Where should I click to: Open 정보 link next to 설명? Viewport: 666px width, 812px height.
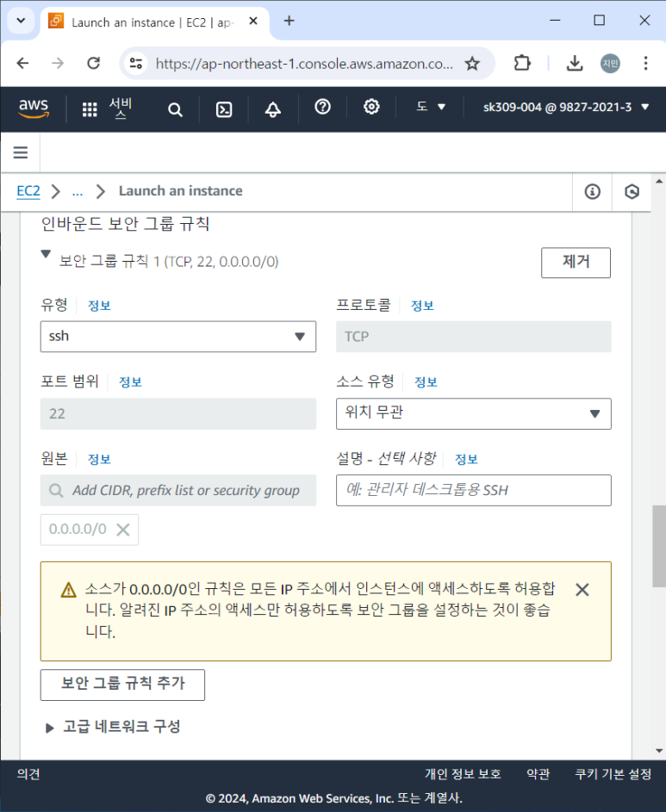466,459
